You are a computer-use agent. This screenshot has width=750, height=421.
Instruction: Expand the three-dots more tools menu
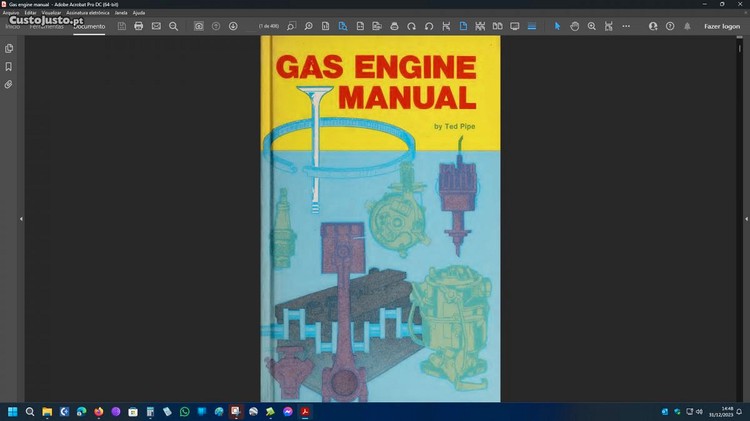pos(627,26)
